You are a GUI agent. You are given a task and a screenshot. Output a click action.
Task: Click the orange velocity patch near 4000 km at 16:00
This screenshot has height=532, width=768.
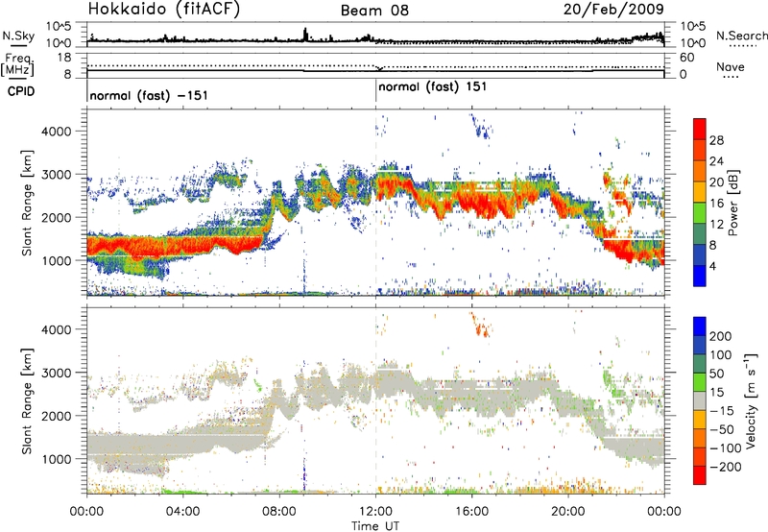pyautogui.click(x=481, y=326)
